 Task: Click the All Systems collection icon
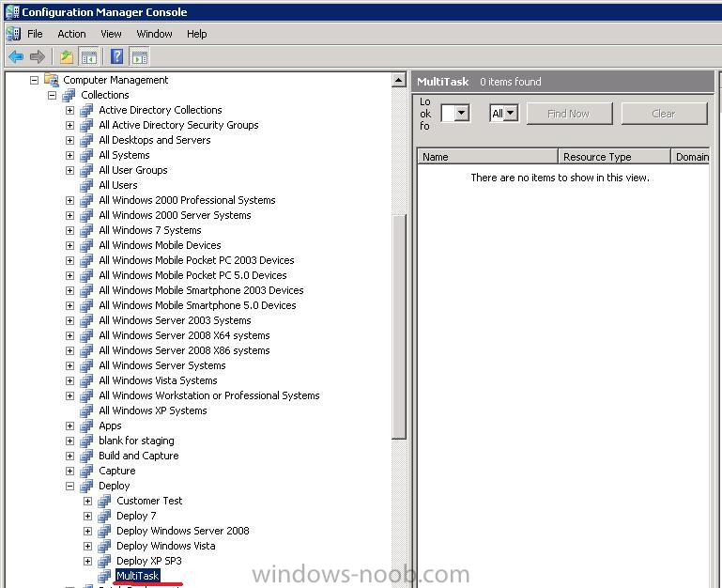click(86, 155)
